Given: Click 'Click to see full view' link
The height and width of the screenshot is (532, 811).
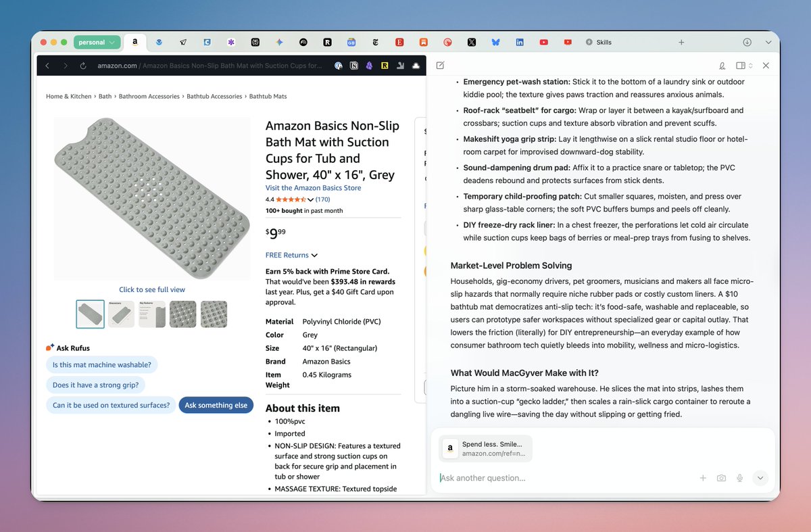Looking at the screenshot, I should click(152, 289).
